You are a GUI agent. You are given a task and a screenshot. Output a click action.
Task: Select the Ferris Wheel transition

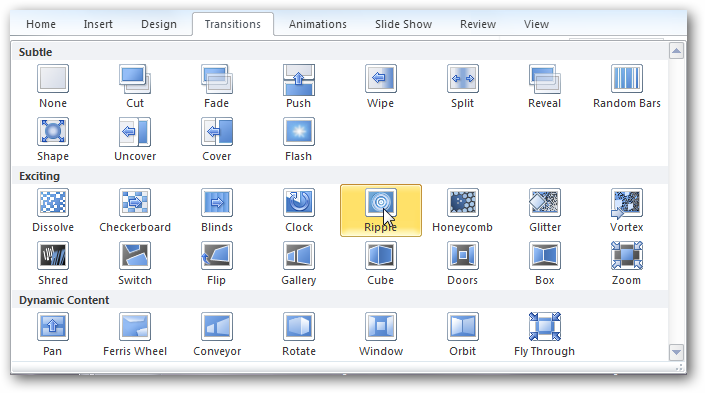coord(135,334)
